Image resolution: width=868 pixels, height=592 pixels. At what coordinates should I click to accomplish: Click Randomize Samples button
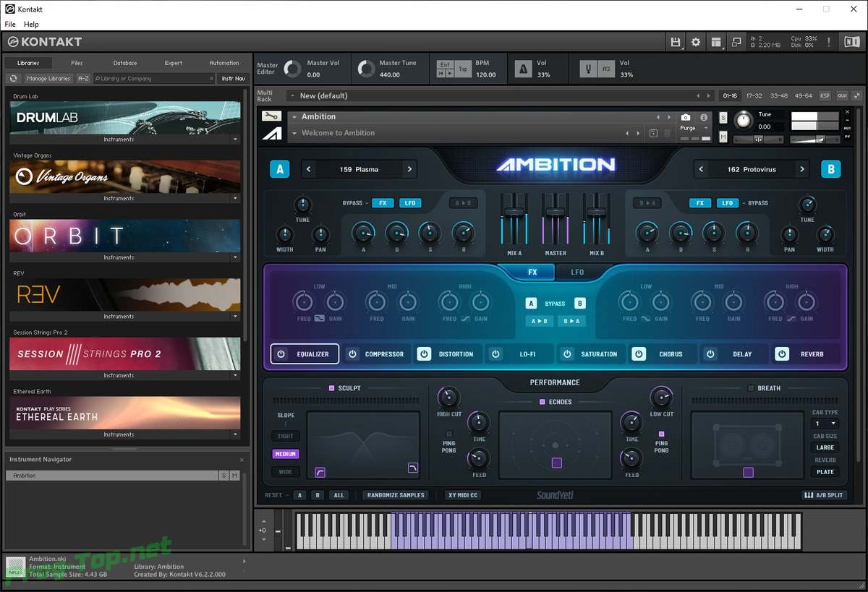point(396,495)
